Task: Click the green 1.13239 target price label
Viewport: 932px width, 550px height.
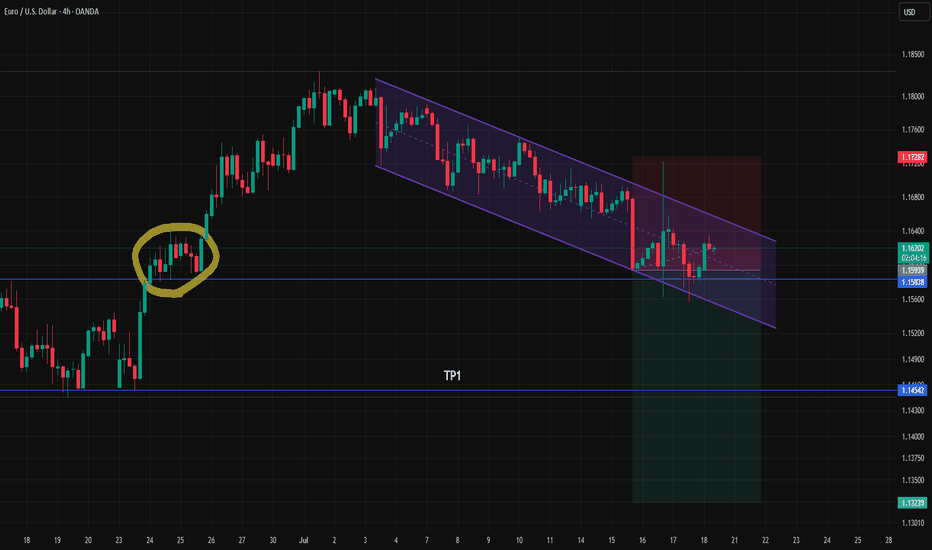Action: click(912, 503)
